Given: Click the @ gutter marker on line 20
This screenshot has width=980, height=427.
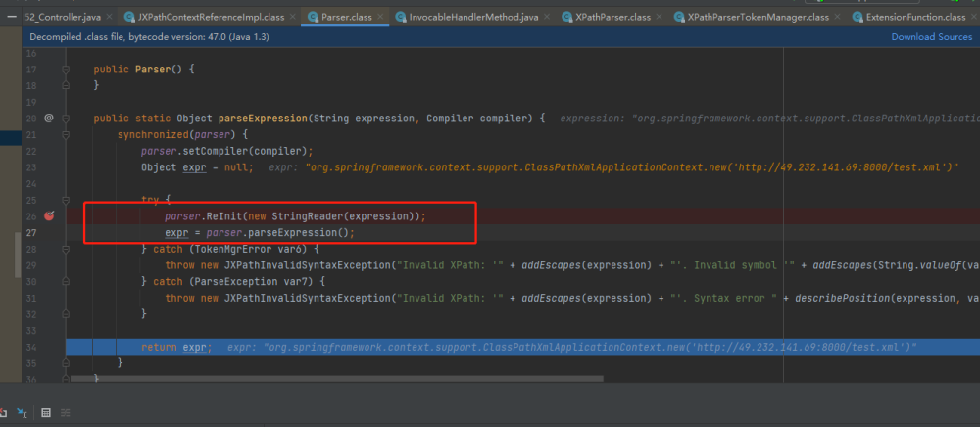Looking at the screenshot, I should (49, 118).
